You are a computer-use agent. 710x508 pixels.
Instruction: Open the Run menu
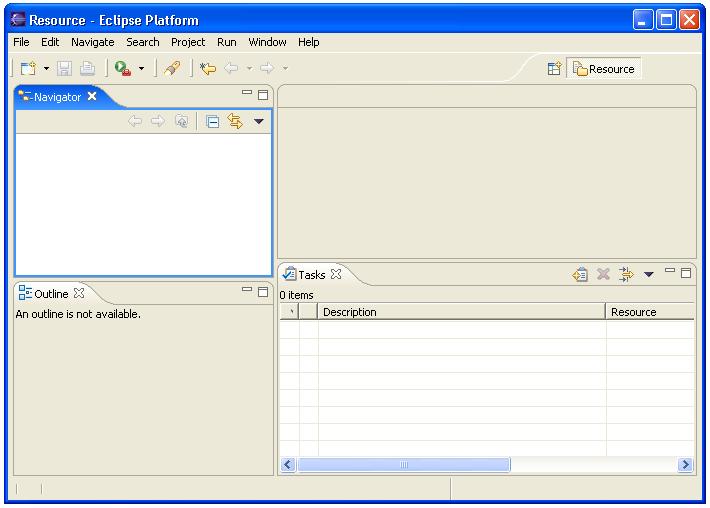coord(226,42)
